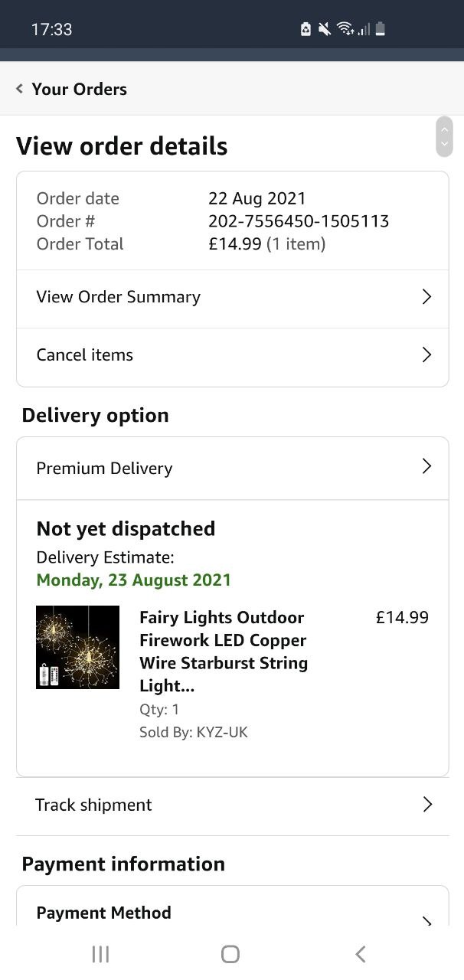Open Cancel items chevron arrow
Image resolution: width=464 pixels, height=980 pixels.
pyautogui.click(x=427, y=354)
